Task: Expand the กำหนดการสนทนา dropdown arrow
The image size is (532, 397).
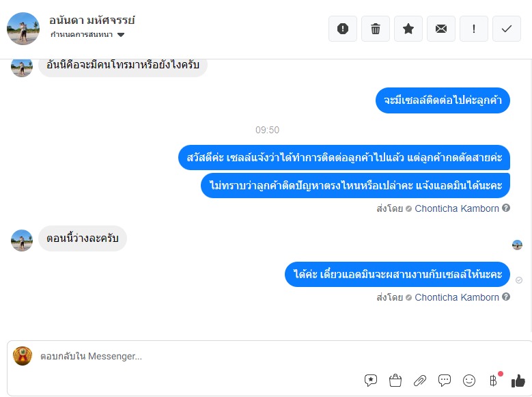Action: [x=121, y=35]
